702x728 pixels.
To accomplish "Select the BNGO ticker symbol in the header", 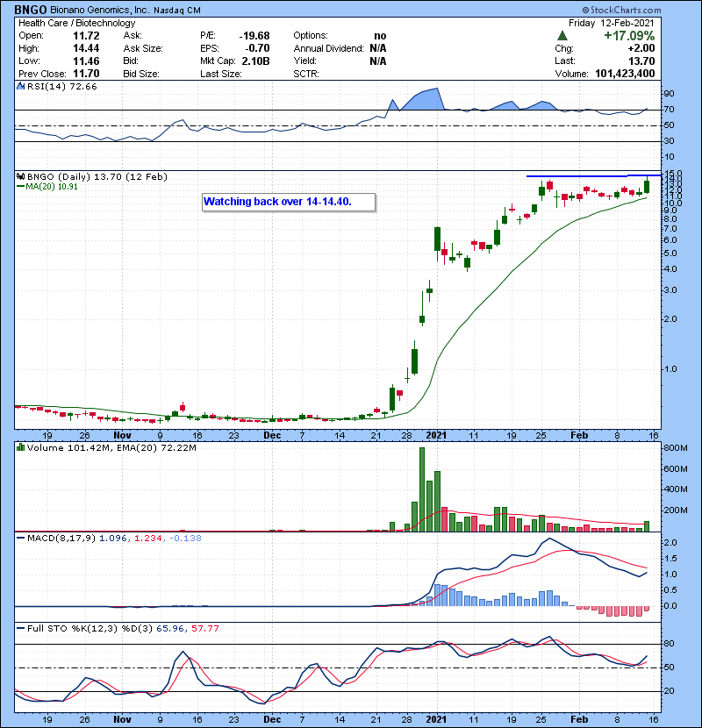I will (31, 10).
